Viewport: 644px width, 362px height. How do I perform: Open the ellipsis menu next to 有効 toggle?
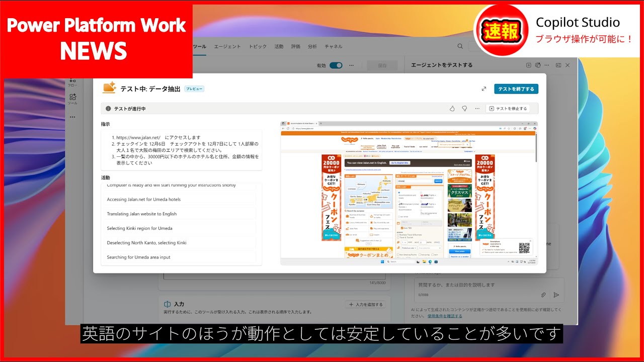tap(351, 65)
